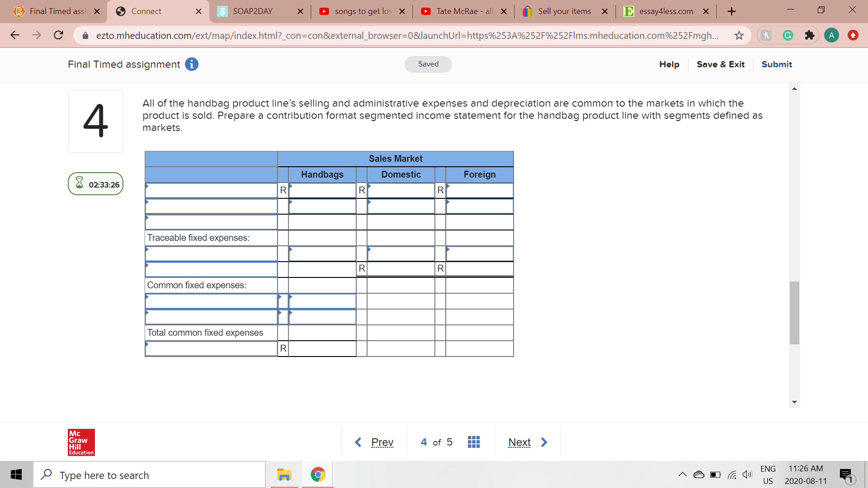The height and width of the screenshot is (488, 868).
Task: Open first Common fixed expenses dropdown
Action: pos(211,301)
